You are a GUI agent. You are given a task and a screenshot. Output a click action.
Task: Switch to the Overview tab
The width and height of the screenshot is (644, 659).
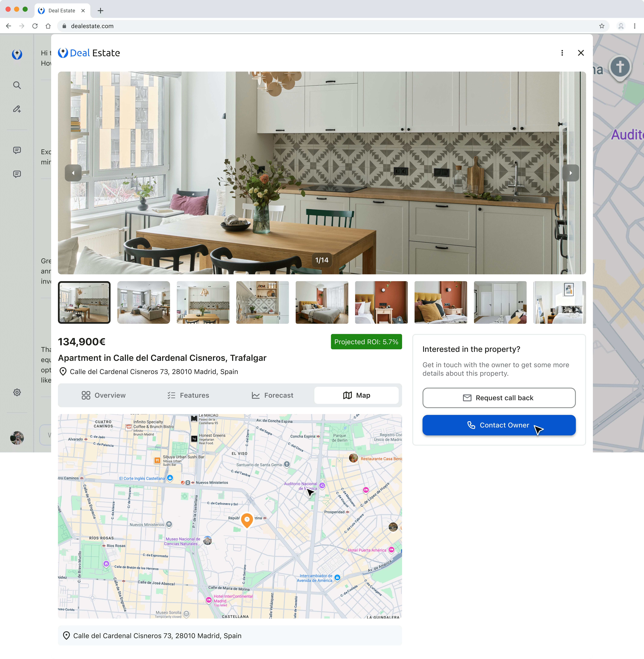(103, 395)
